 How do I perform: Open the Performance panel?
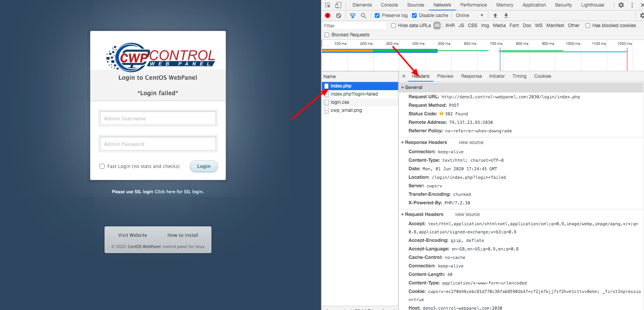pos(474,5)
